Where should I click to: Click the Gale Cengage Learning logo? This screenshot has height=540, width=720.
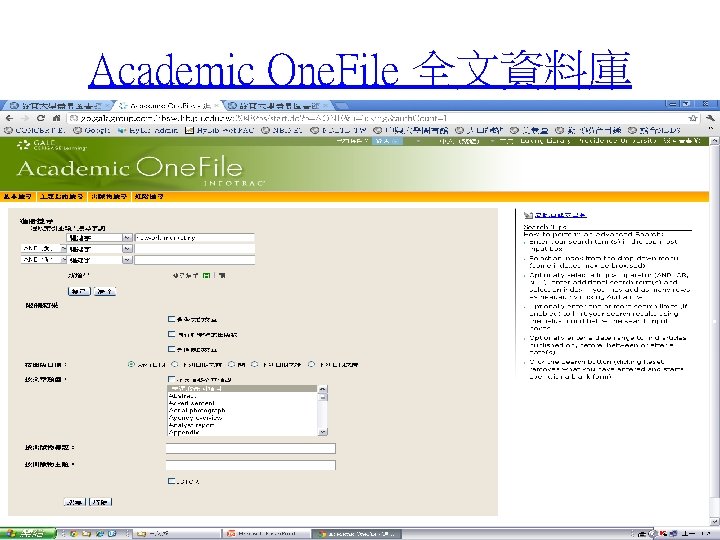51,145
